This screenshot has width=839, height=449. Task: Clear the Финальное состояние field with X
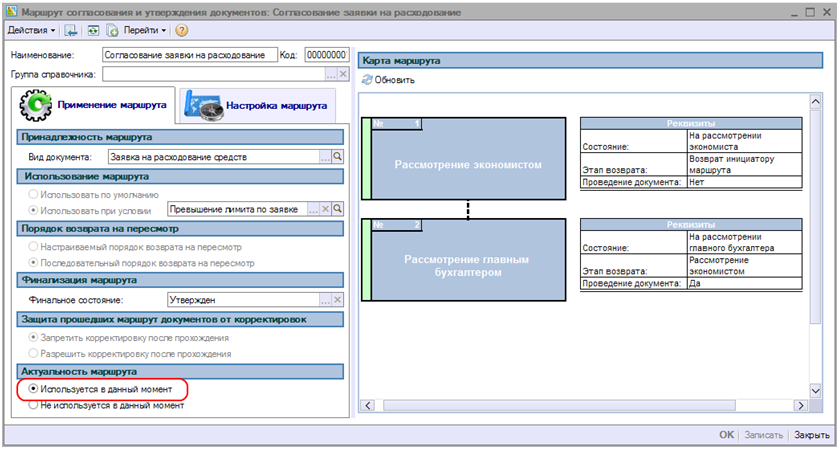tap(339, 299)
